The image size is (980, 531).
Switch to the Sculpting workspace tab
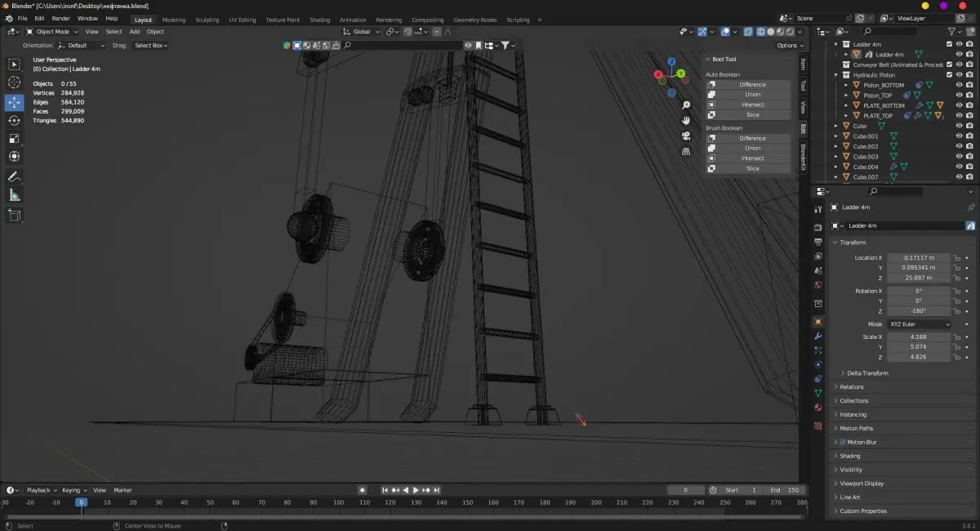point(207,20)
